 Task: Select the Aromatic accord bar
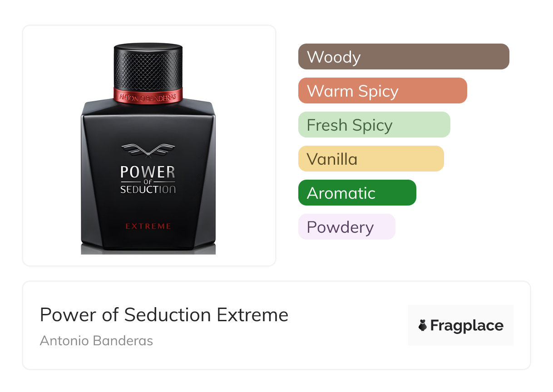pos(357,193)
